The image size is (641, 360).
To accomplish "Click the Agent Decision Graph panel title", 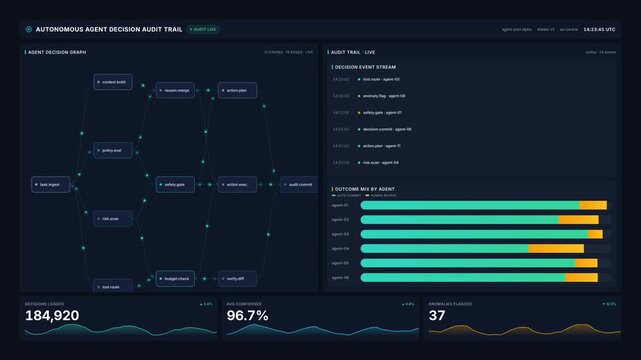I will [x=57, y=52].
